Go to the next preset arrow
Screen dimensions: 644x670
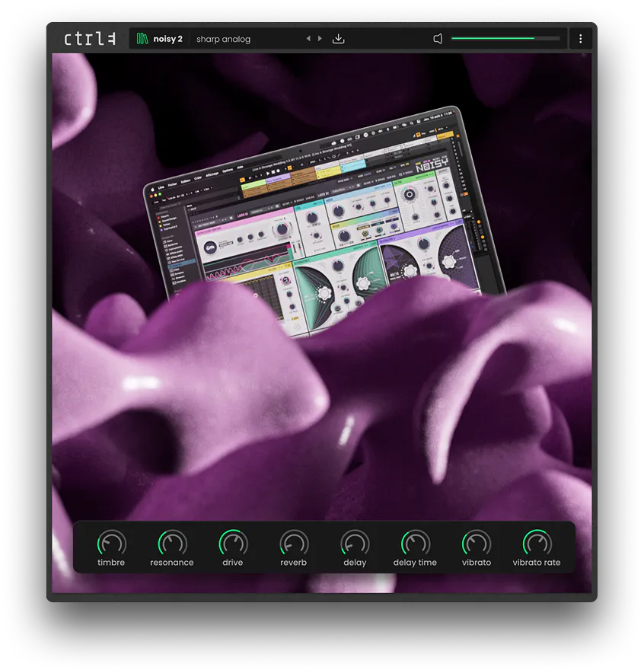pyautogui.click(x=320, y=39)
